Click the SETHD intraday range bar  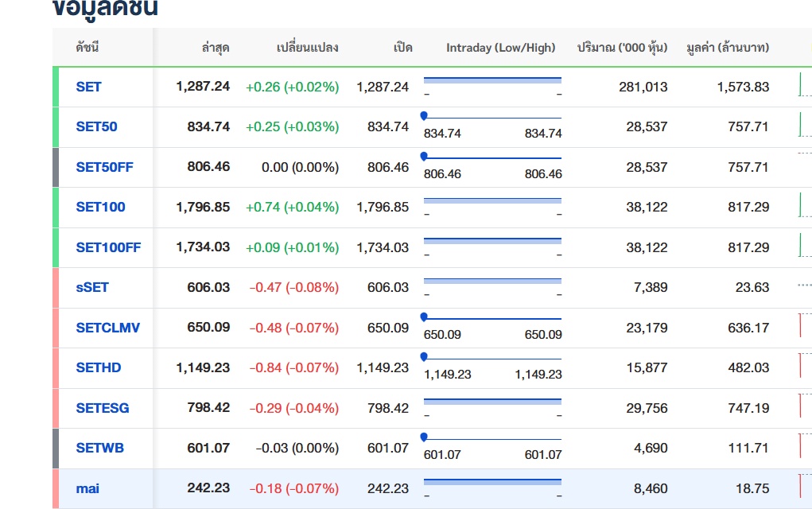(x=492, y=359)
